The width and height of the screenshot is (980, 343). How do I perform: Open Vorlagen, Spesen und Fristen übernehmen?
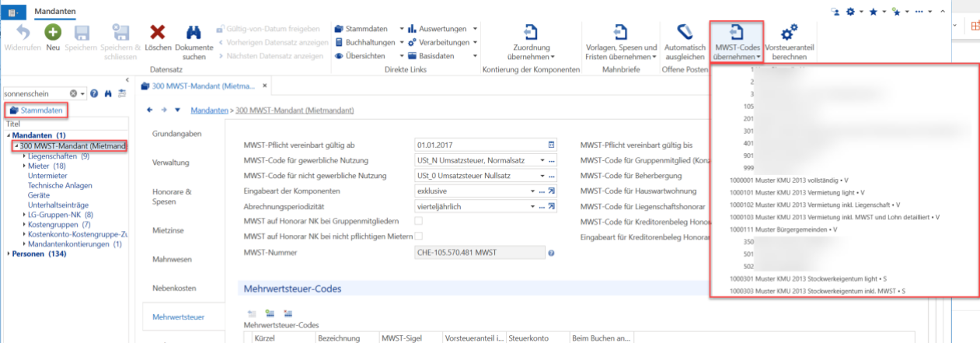click(621, 41)
